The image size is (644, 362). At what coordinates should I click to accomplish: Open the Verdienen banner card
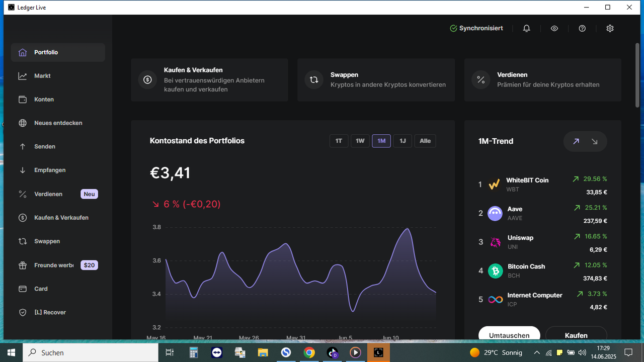point(543,80)
